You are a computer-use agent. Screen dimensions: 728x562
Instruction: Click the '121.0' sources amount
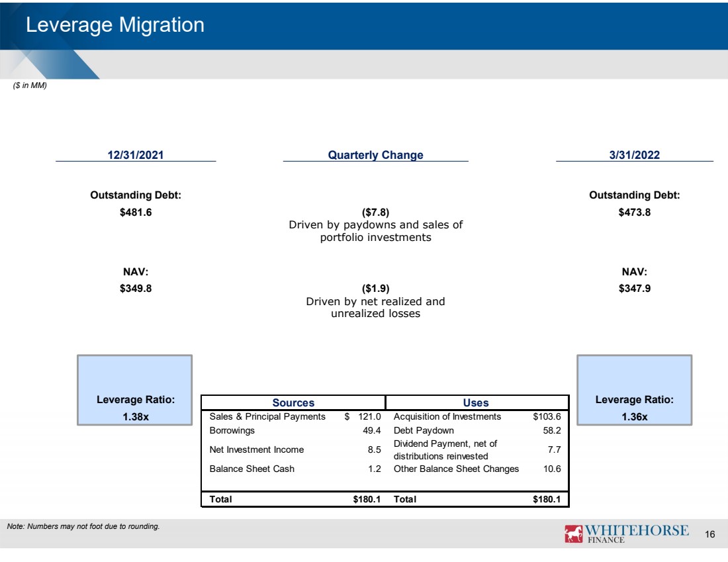(369, 416)
